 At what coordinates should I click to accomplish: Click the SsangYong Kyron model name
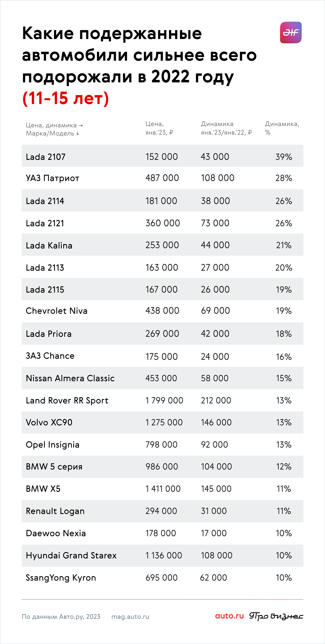tap(61, 578)
